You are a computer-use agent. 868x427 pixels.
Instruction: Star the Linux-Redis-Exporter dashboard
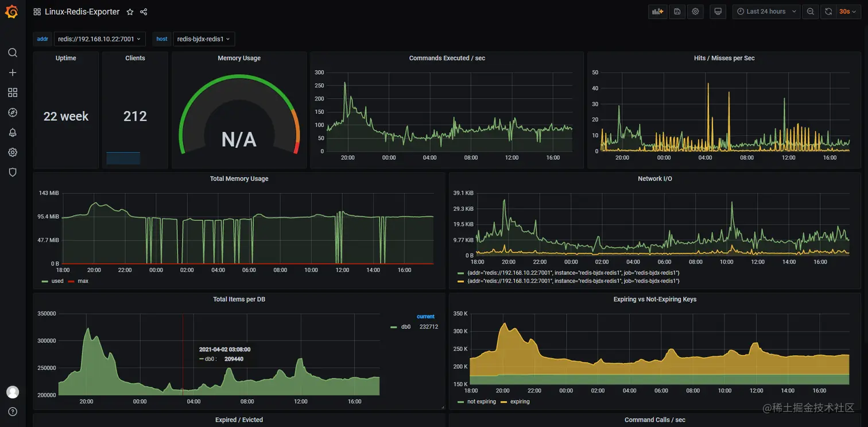[130, 11]
